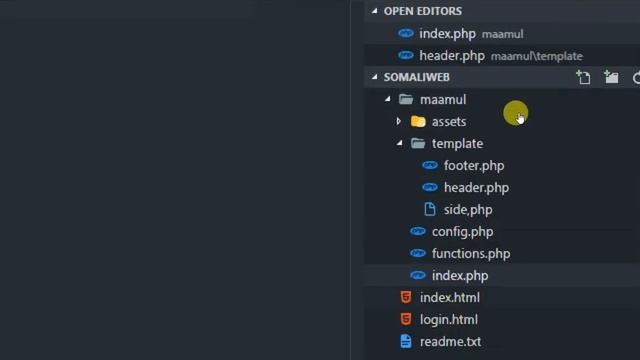Click the yellow folder icon of assets
This screenshot has height=360, width=640.
tap(418, 121)
